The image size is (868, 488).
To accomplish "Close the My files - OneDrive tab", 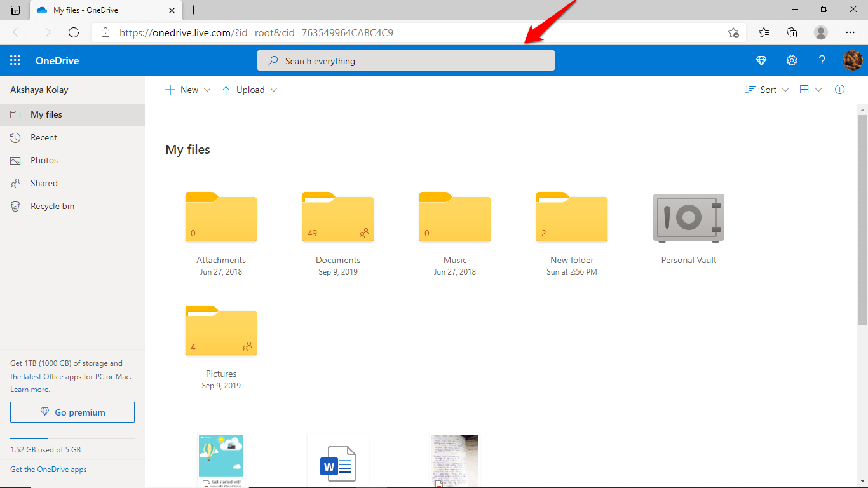I will (x=172, y=10).
